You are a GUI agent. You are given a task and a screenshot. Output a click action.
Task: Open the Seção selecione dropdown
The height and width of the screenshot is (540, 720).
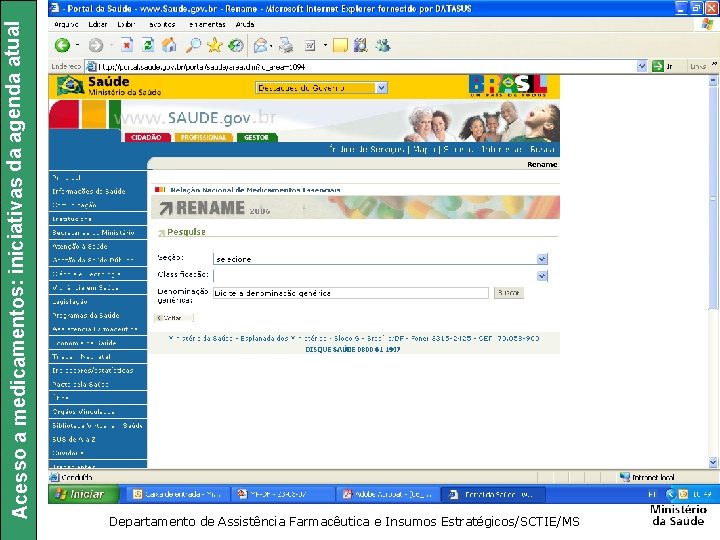380,259
